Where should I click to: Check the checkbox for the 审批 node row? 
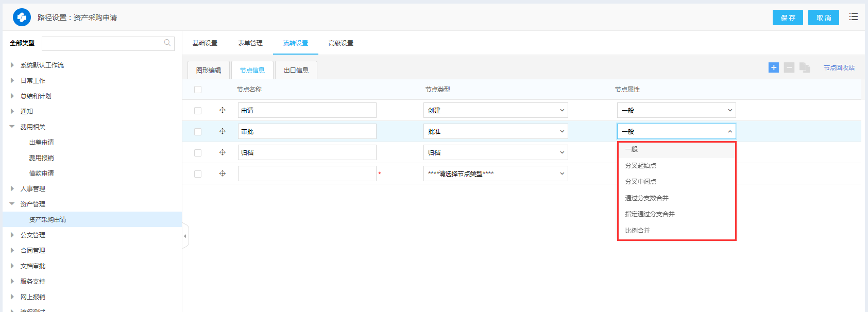coord(198,132)
